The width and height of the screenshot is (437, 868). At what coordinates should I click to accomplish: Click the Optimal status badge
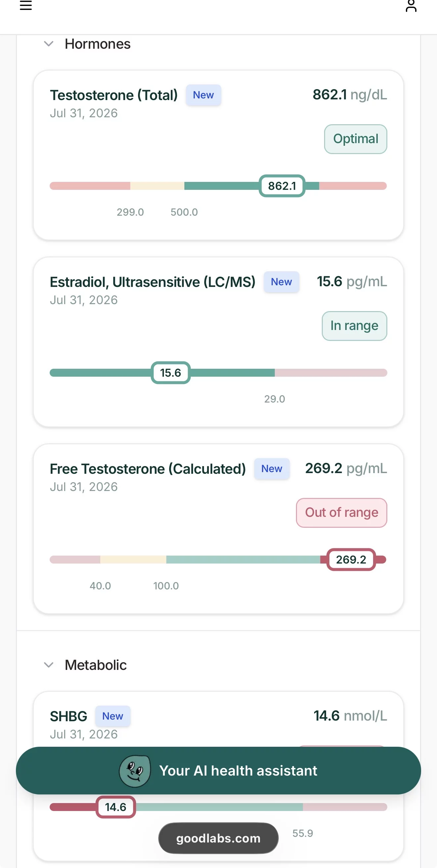point(356,139)
